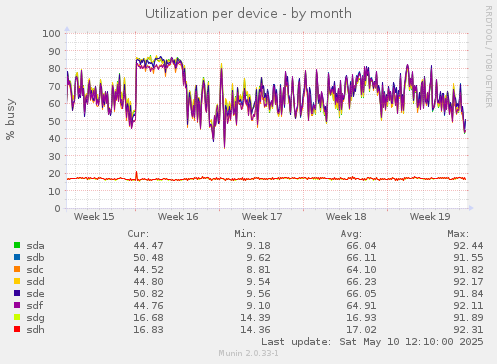Viewport: 497px width, 364px height.
Task: Click sdb average value 66.11
Action: (361, 258)
